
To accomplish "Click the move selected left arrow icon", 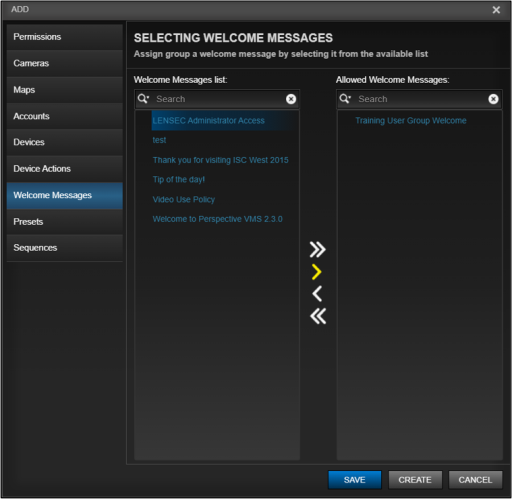I will [x=317, y=294].
